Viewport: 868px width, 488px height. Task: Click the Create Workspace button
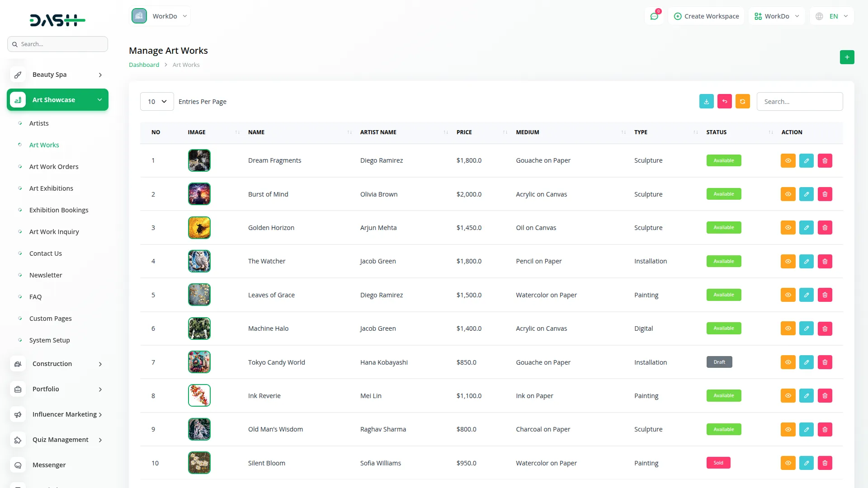pos(706,16)
